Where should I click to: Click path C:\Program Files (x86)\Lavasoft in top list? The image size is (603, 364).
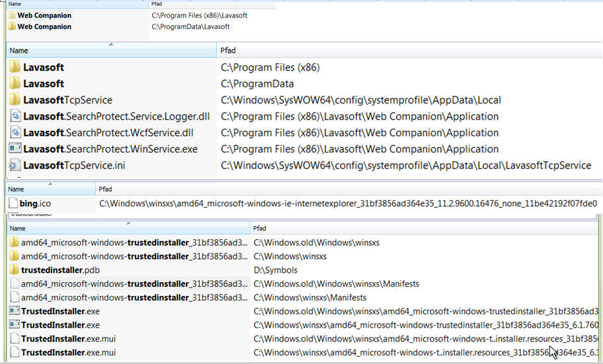click(x=200, y=15)
